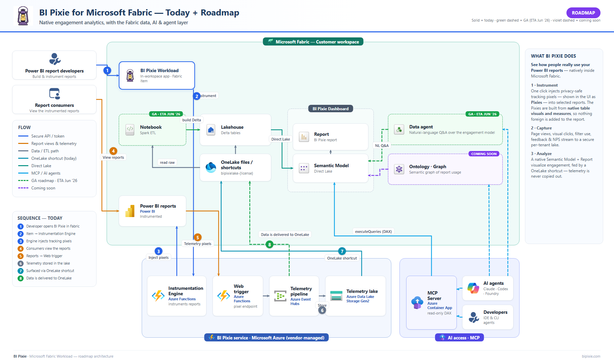This screenshot has width=614, height=364.
Task: Click 'Developer opens BI Pixie in Fabric' sequence row
Action: tap(49, 226)
